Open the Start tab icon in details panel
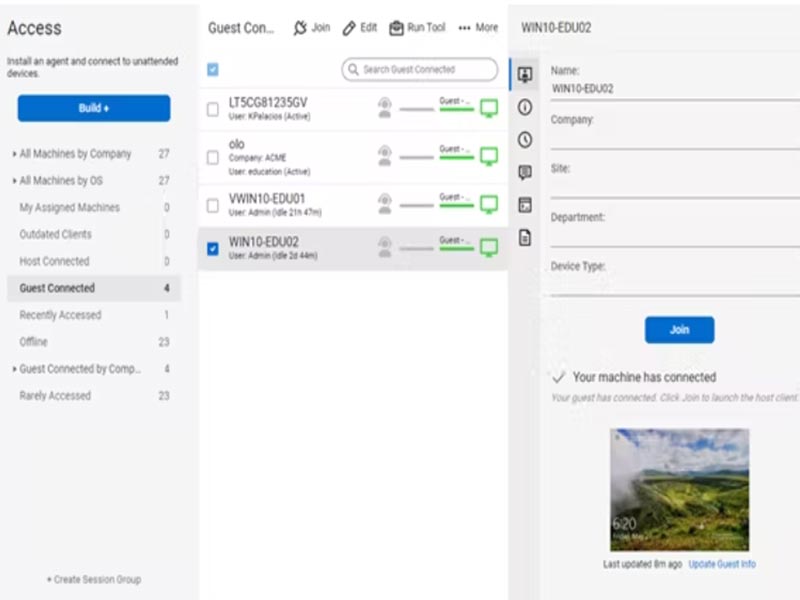 pyautogui.click(x=525, y=75)
